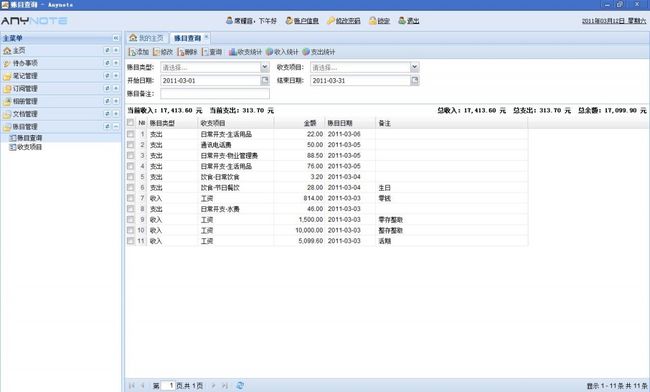650x392 pixels.
Task: Click the 查询 (search) toolbar button
Action: (x=212, y=52)
